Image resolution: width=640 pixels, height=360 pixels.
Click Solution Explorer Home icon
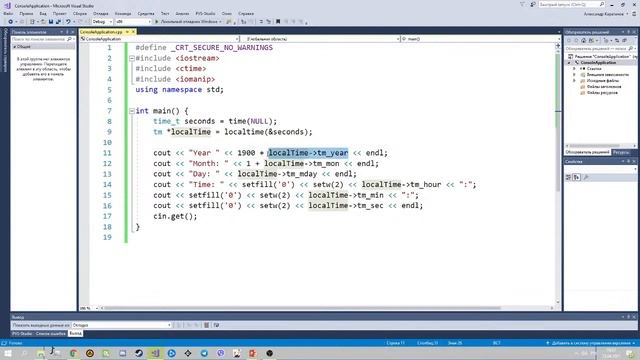click(584, 40)
